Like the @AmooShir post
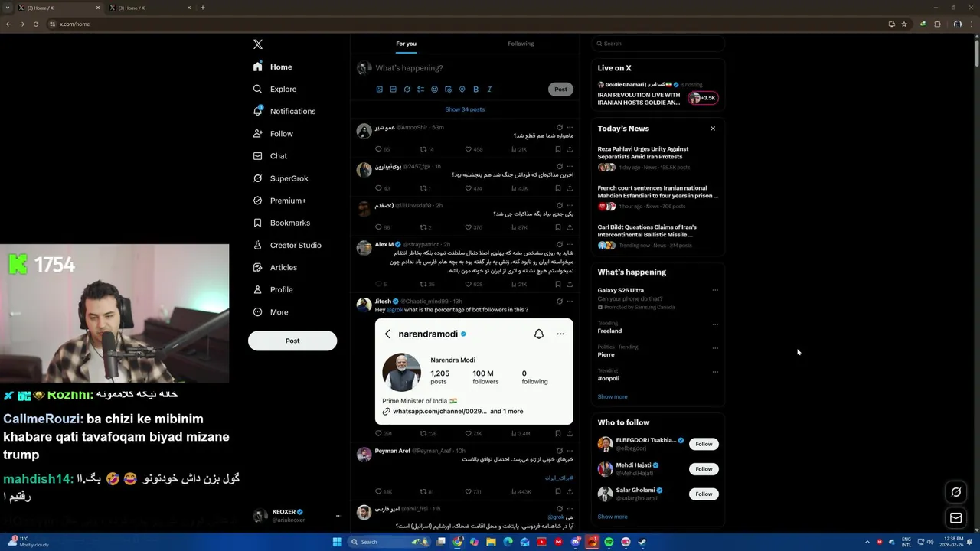This screenshot has width=980, height=551. point(469,149)
